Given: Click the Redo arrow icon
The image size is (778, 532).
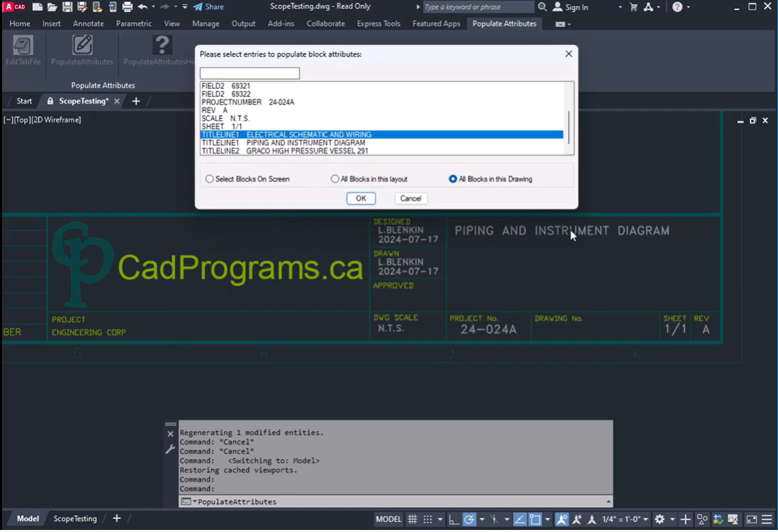Looking at the screenshot, I should 165,7.
